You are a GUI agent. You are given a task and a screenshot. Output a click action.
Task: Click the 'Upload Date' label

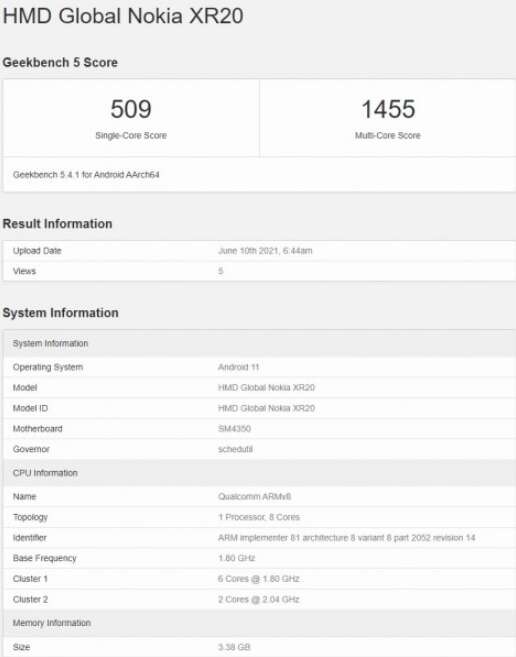tap(37, 251)
